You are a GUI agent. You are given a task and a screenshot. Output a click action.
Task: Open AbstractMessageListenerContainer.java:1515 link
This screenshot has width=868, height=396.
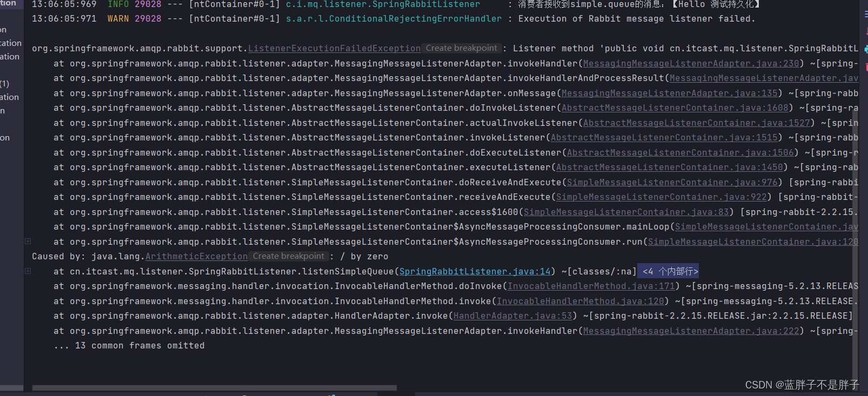(664, 138)
